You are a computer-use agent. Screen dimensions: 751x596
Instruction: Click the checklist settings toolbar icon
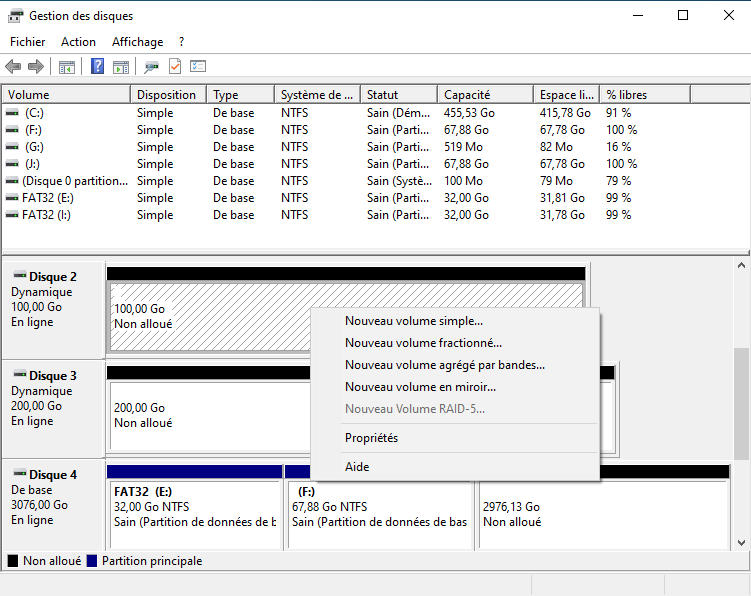[198, 67]
